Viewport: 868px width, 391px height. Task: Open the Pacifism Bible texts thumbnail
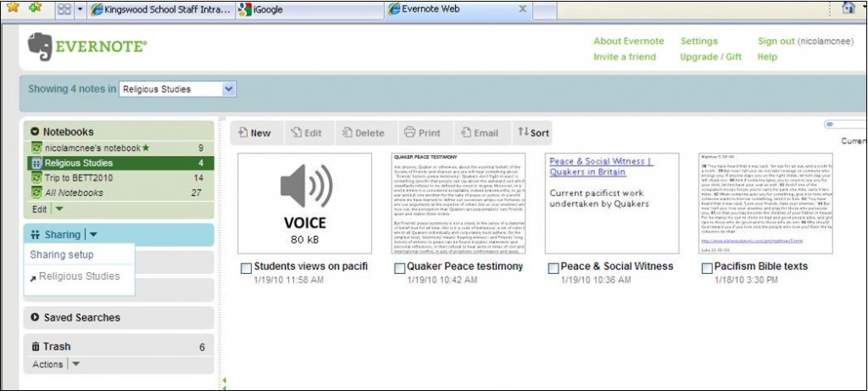[x=765, y=204]
